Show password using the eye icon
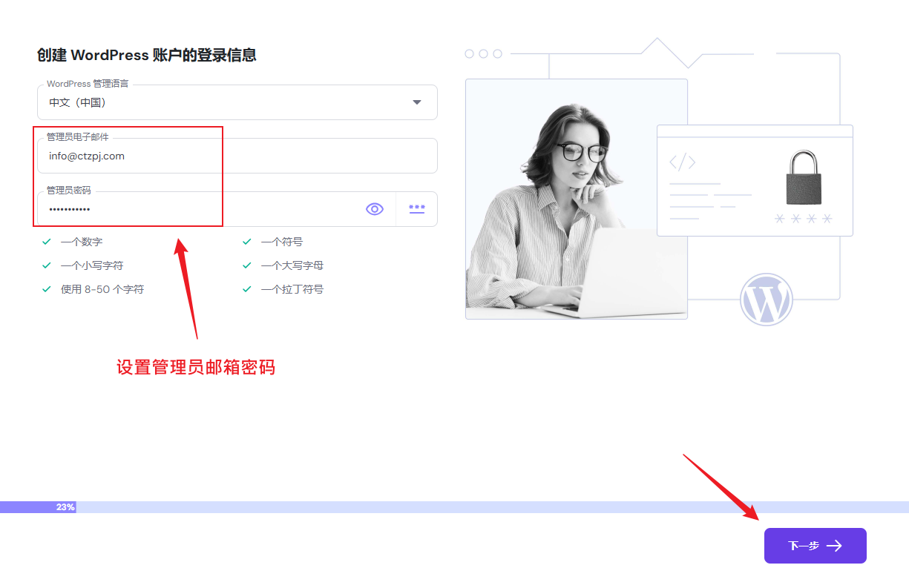 point(375,209)
